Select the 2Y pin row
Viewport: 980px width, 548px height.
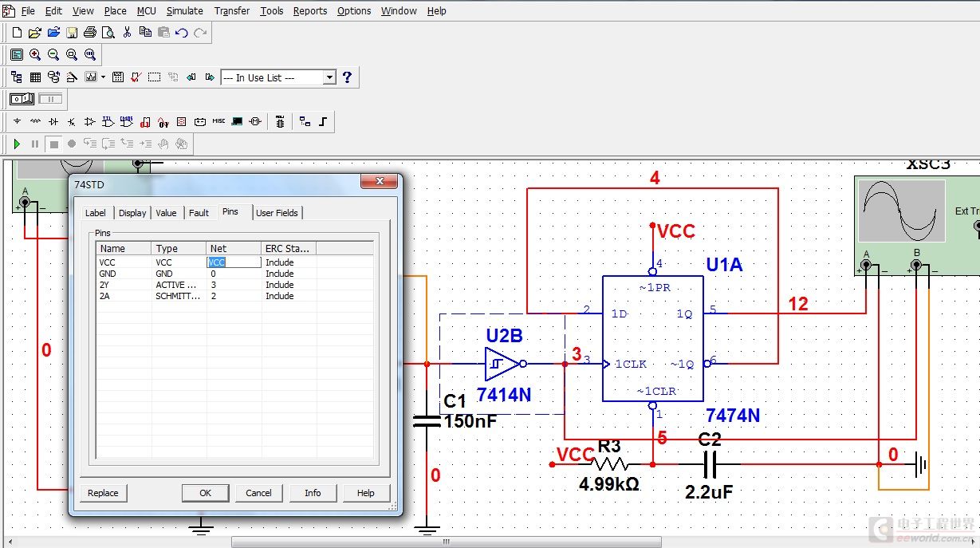234,285
